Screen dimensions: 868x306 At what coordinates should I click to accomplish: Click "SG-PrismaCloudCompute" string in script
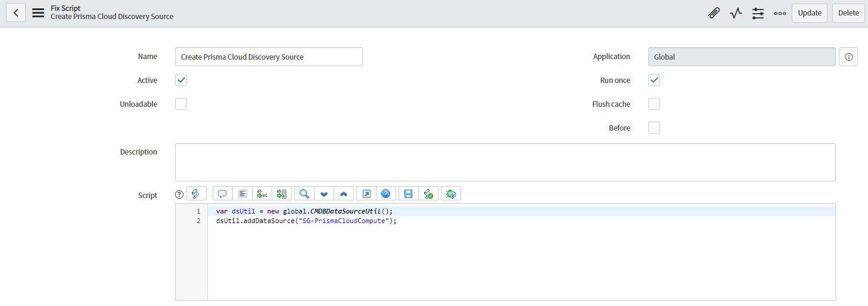(x=343, y=221)
